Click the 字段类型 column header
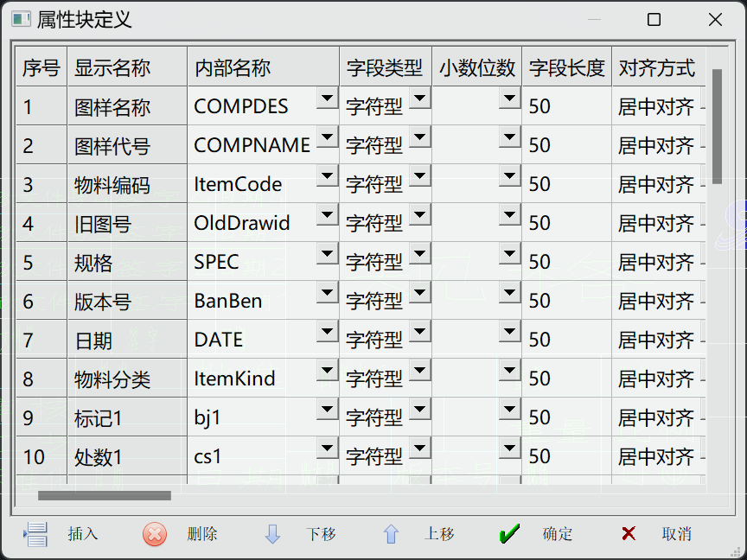Viewport: 747px width, 560px height. coord(386,67)
